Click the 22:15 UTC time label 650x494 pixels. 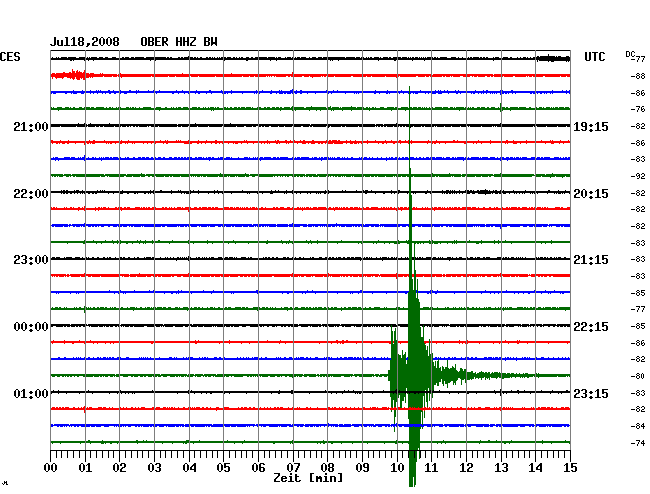tap(591, 327)
